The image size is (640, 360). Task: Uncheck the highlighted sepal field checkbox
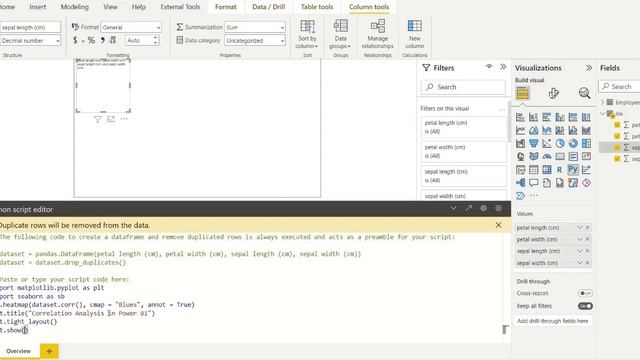pos(617,147)
